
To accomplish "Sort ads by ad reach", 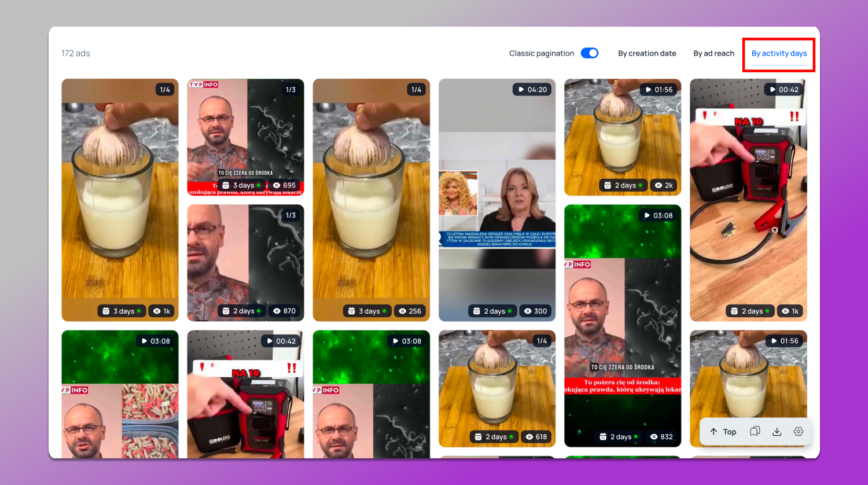I will (713, 53).
